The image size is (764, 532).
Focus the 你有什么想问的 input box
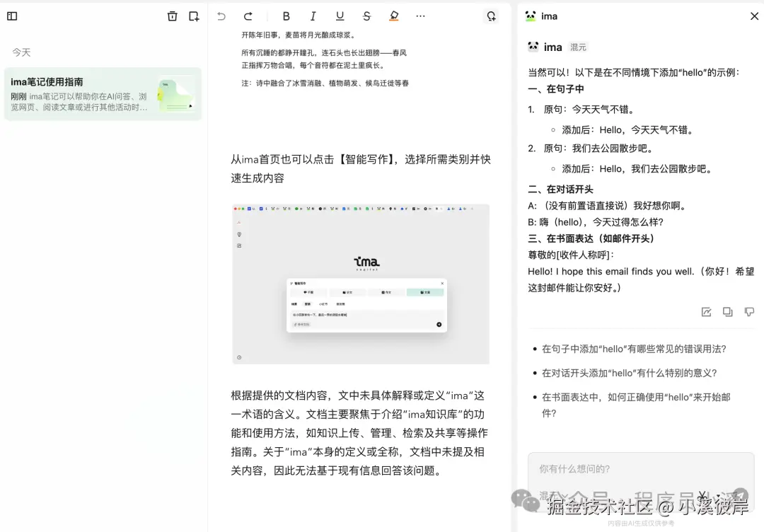(x=641, y=469)
